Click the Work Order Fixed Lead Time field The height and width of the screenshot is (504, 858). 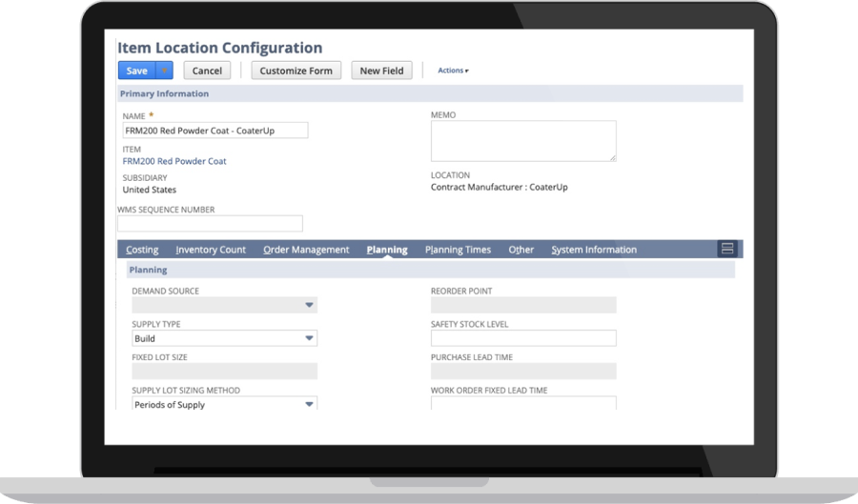(x=523, y=403)
